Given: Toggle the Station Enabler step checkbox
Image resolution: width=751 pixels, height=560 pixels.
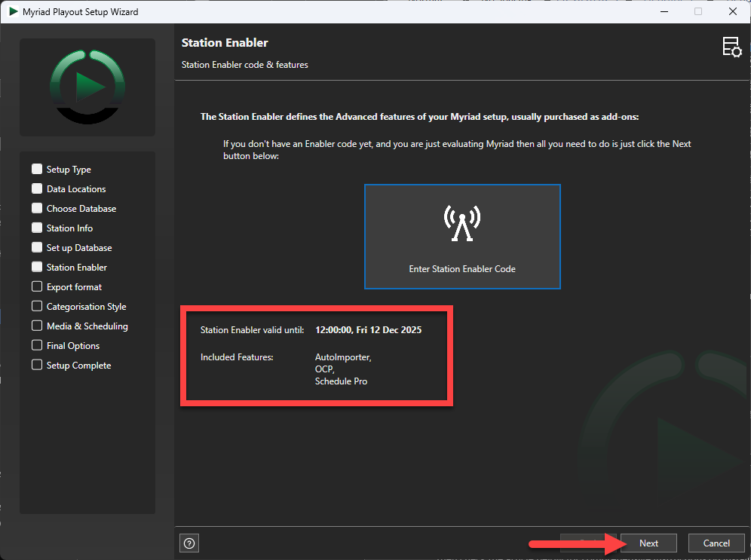Looking at the screenshot, I should click(x=37, y=267).
